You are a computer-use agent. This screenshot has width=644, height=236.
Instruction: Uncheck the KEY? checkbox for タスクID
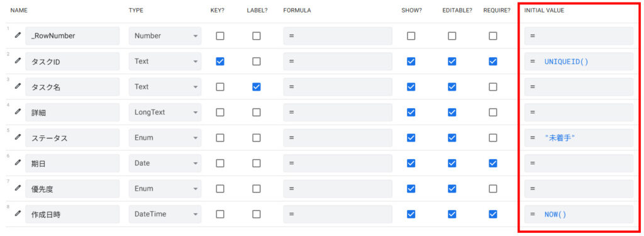click(x=220, y=61)
